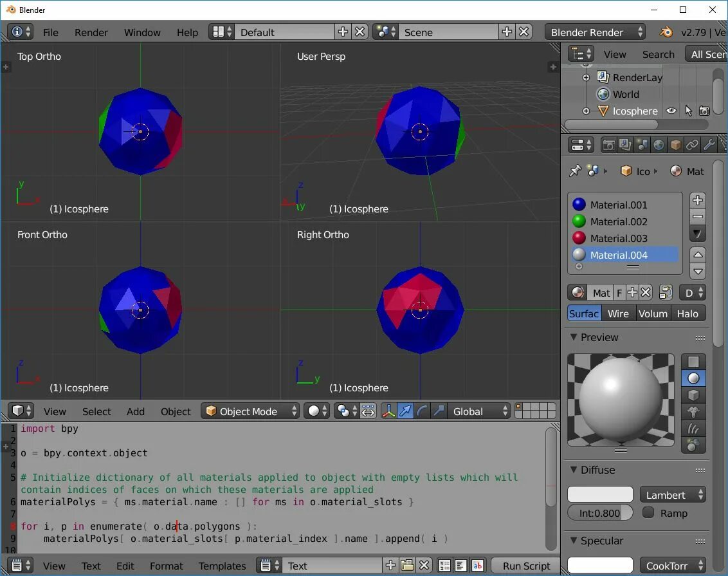Screen dimensions: 728x576
Task: Open the Render Layers properties tab
Action: [x=625, y=145]
